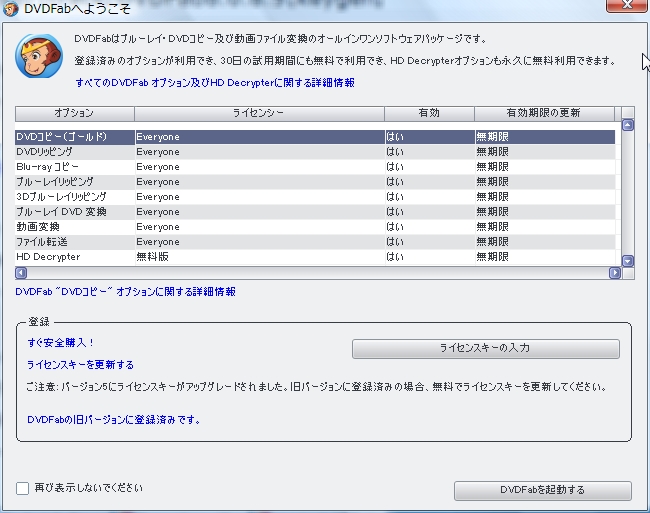Click the 有効 column header
The width and height of the screenshot is (650, 513).
(429, 114)
